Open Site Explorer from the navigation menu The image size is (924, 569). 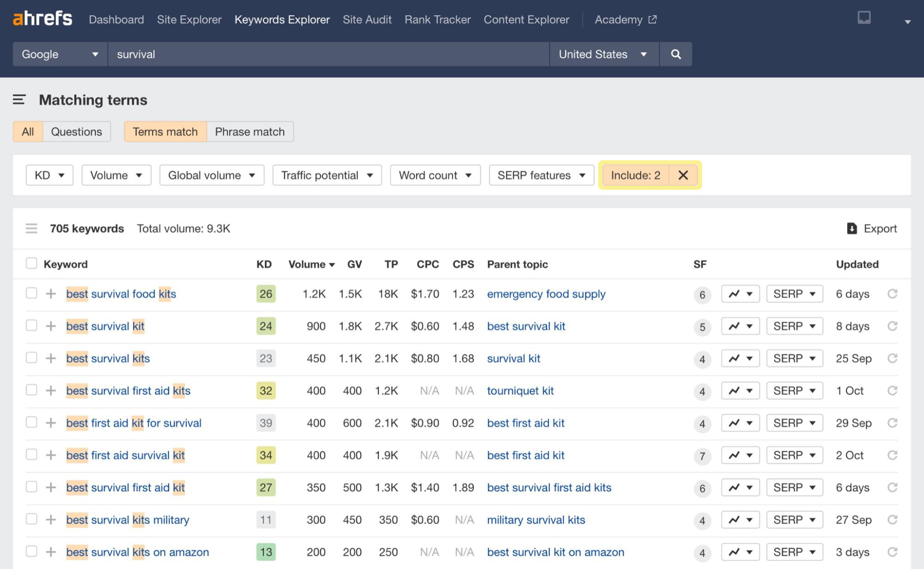[189, 19]
